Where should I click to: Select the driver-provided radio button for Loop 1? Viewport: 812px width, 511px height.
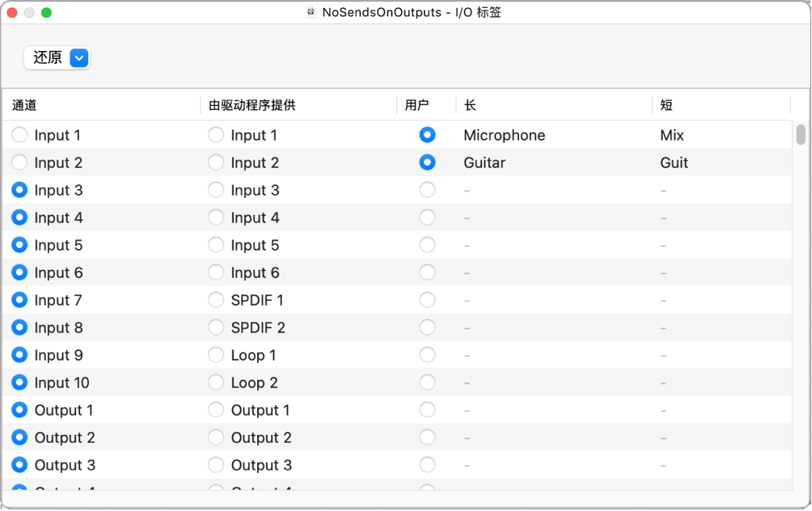pyautogui.click(x=216, y=355)
